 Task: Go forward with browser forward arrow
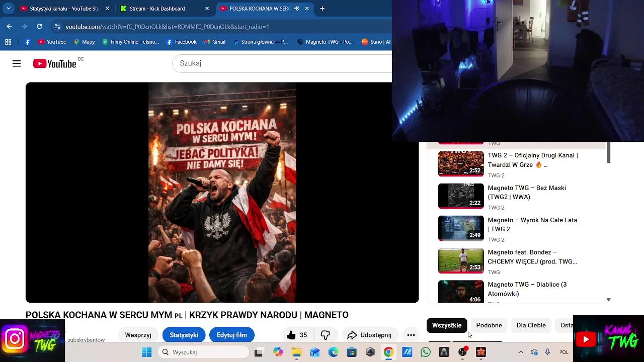(24, 26)
